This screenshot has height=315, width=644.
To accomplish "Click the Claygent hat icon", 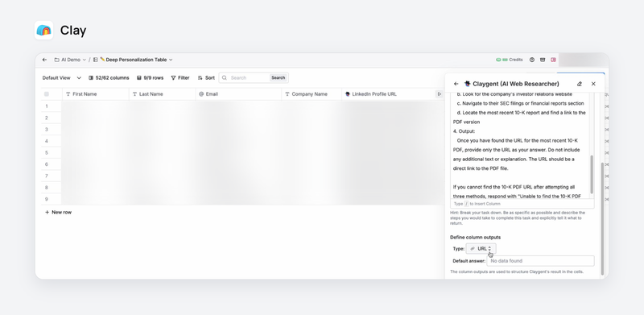I will (x=467, y=84).
